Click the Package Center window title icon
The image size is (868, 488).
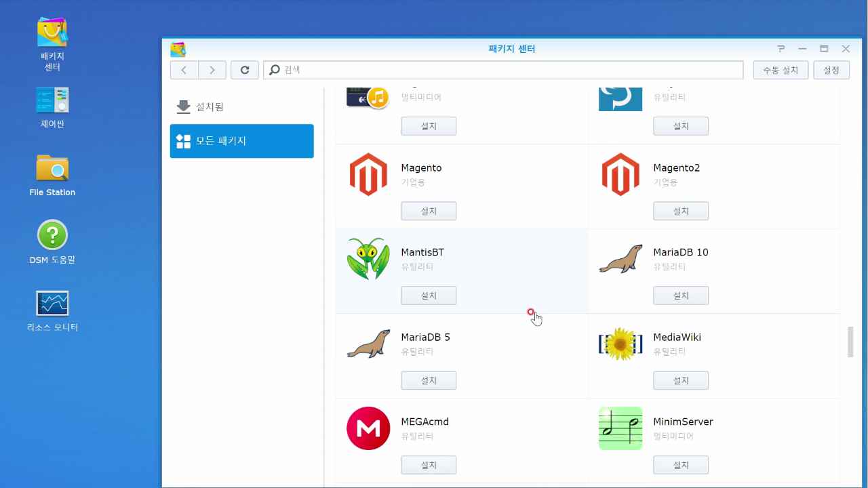pyautogui.click(x=178, y=49)
